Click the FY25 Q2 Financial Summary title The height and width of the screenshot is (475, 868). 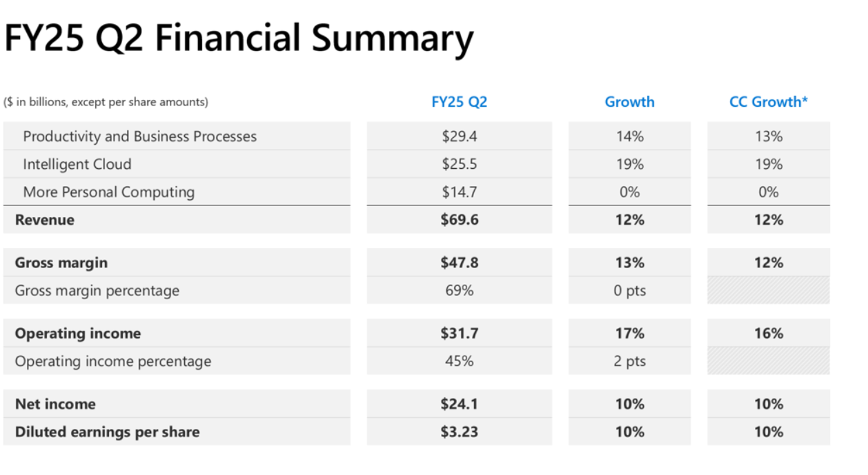point(239,39)
